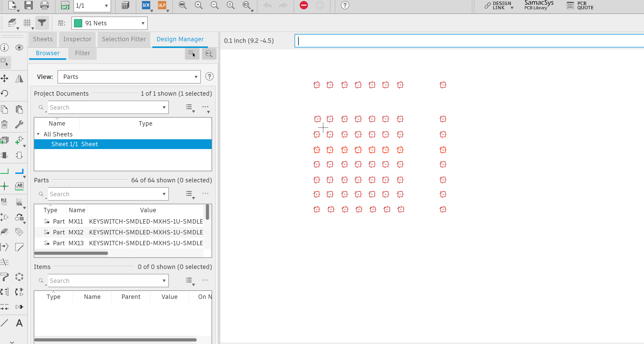Screen dimensions: 644x344
Task: Toggle the eye Show tool
Action: point(19,47)
